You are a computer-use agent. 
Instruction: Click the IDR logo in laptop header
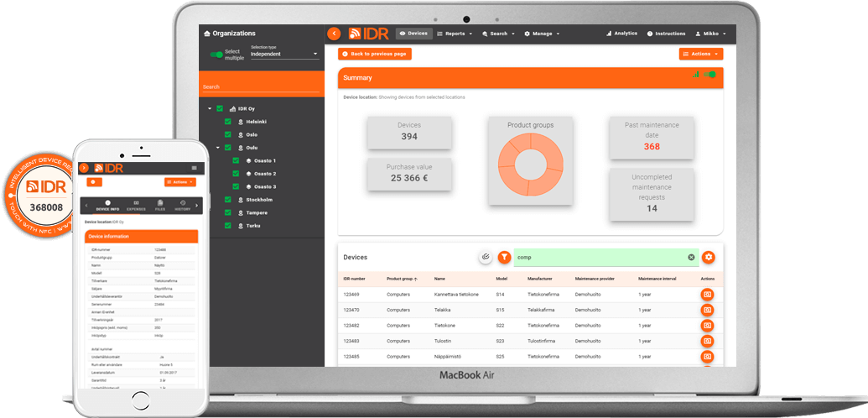[x=369, y=34]
